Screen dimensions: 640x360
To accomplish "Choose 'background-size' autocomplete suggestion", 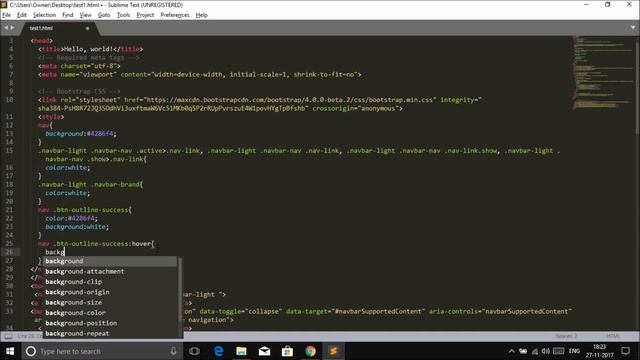I will pyautogui.click(x=110, y=302).
